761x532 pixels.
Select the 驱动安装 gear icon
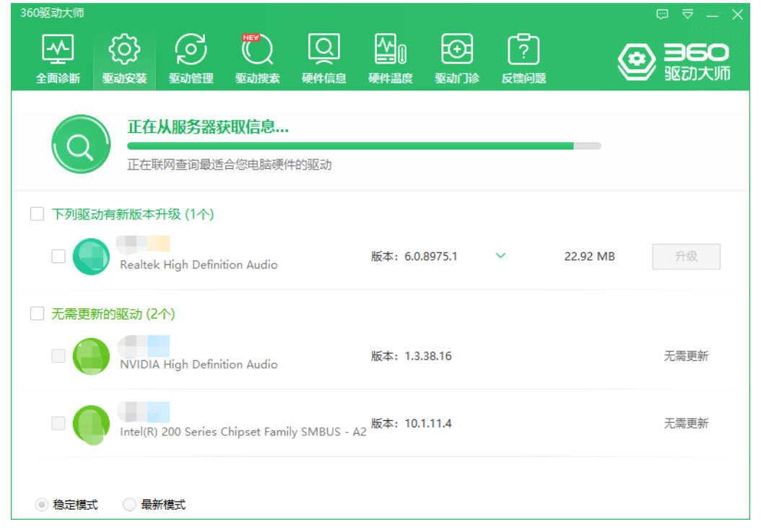[124, 59]
